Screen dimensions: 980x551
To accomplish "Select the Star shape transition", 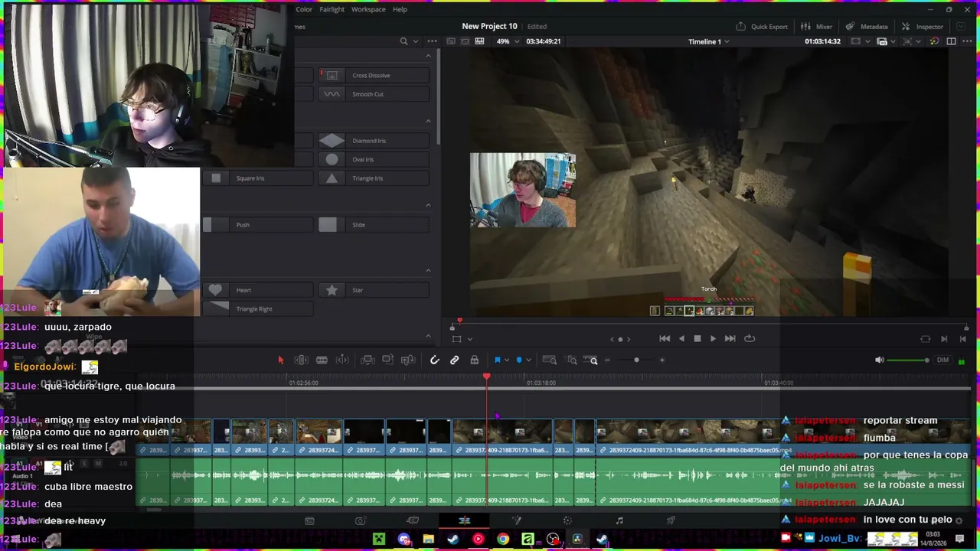I will point(374,290).
